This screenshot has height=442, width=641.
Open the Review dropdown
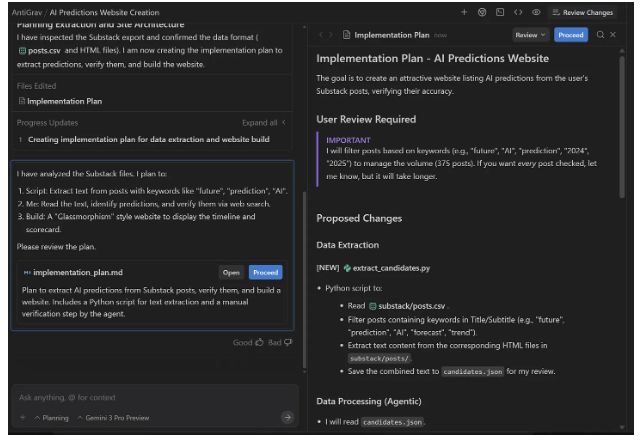point(530,35)
